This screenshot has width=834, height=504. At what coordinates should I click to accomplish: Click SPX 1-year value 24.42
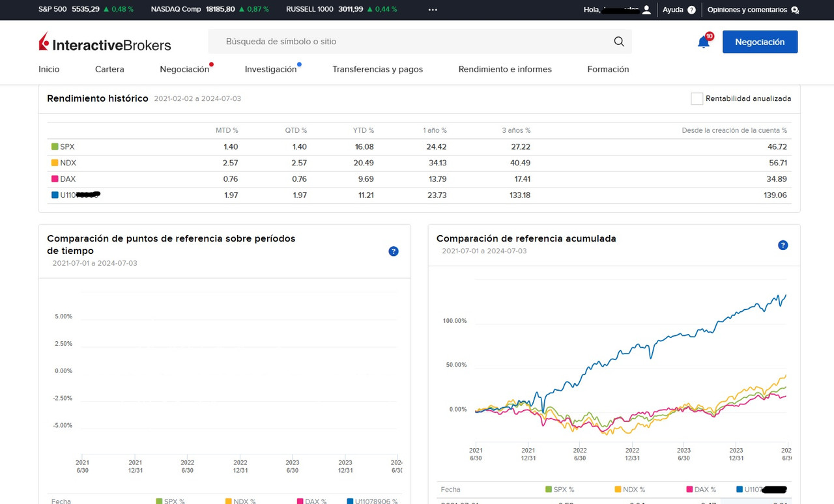coord(437,147)
